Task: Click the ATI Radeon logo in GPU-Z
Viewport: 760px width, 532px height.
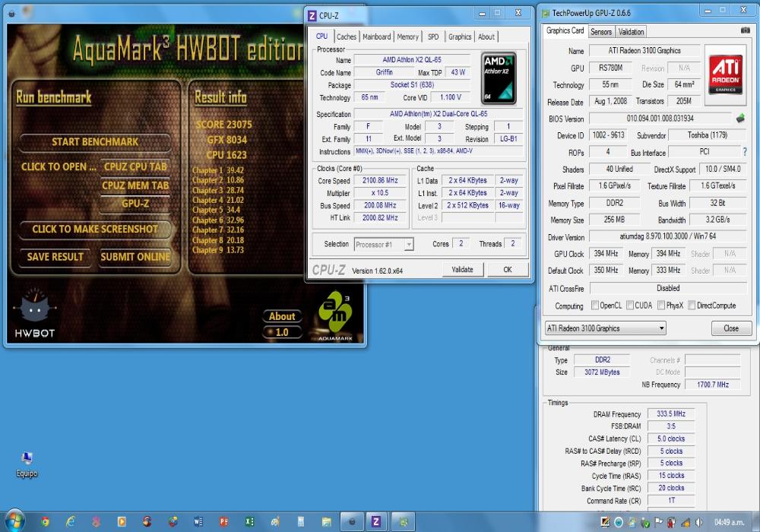Action: point(726,74)
